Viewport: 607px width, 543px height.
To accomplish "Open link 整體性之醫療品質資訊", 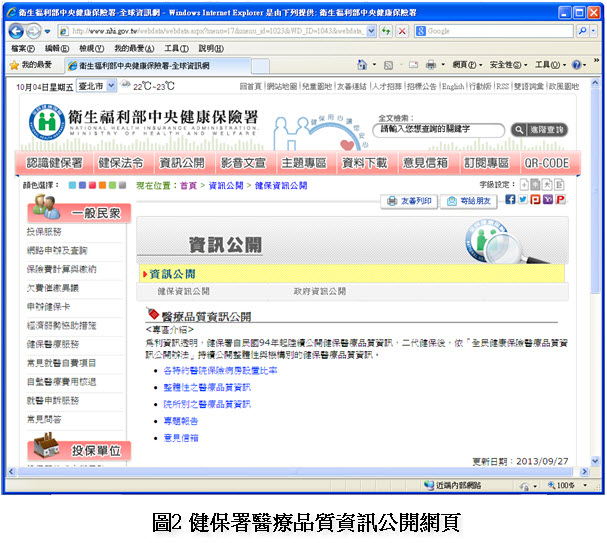I will [207, 387].
